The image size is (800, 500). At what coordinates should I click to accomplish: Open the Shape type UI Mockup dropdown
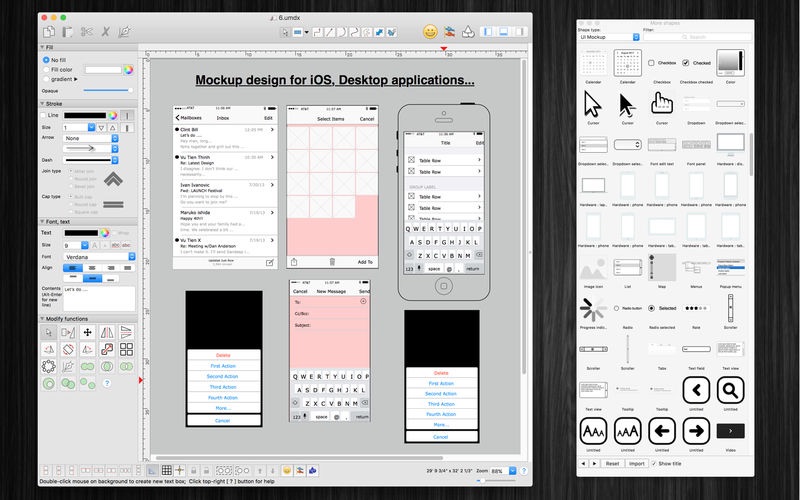(608, 37)
